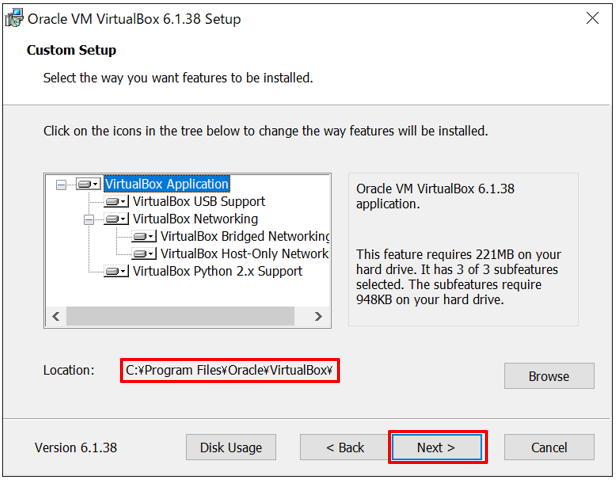Click the horizontal scrollbar thumb in feature tree
Viewport: 616px width, 480px height.
(x=180, y=316)
